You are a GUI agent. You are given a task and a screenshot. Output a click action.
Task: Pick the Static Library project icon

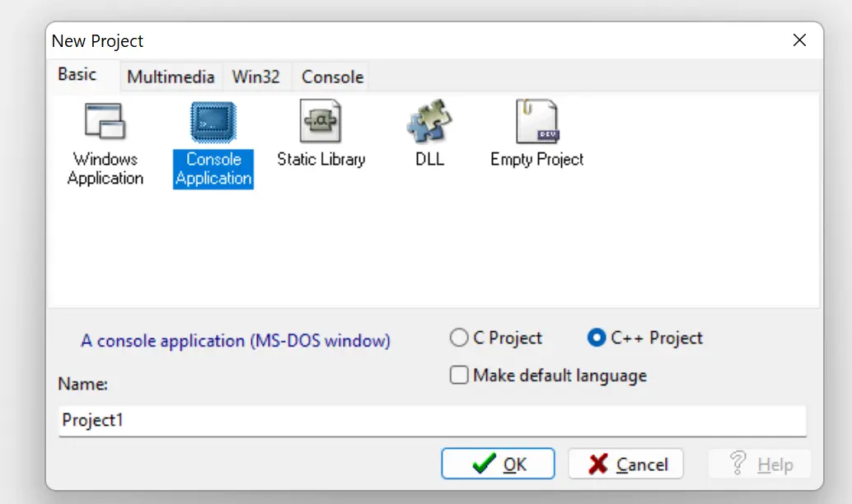321,122
